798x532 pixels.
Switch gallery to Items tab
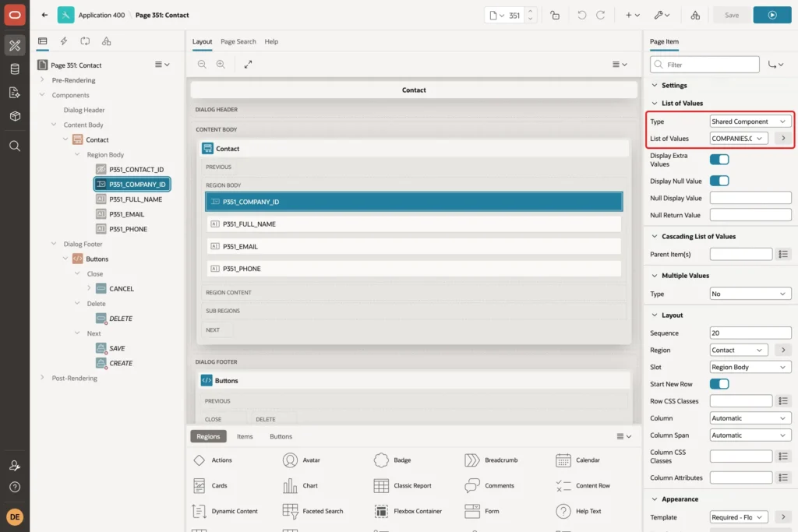(x=245, y=436)
